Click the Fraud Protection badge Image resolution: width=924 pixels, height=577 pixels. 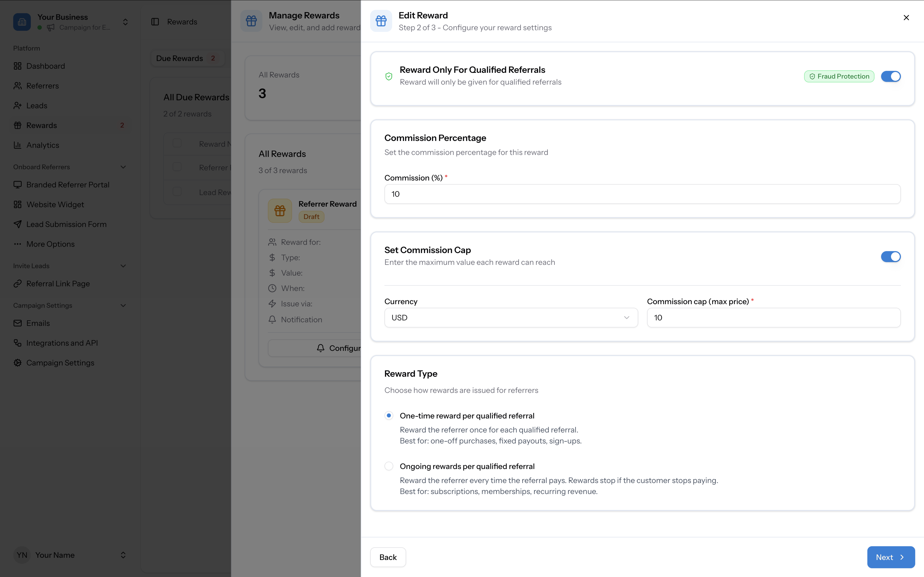point(839,76)
